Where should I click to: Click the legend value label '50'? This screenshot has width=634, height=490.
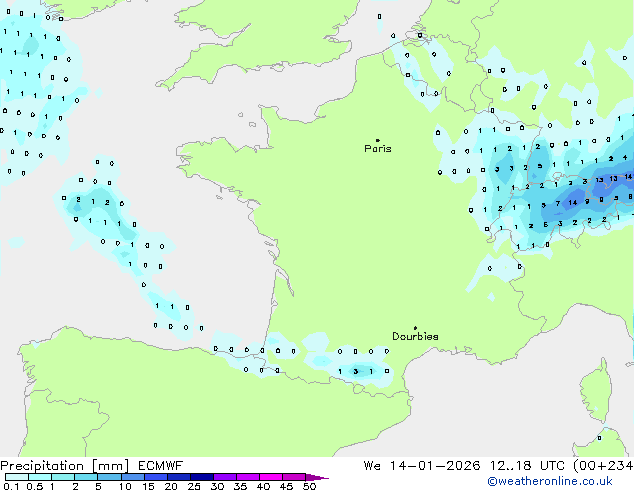point(309,486)
